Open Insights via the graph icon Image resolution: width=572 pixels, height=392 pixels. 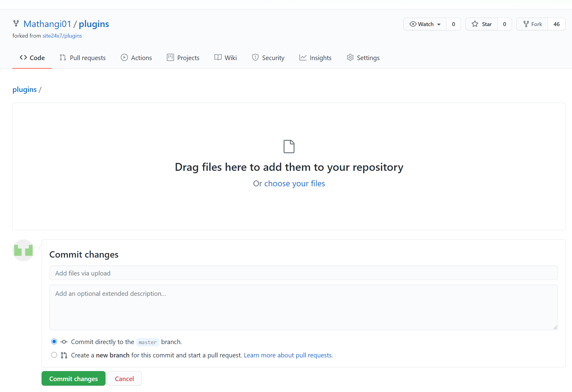(x=303, y=58)
